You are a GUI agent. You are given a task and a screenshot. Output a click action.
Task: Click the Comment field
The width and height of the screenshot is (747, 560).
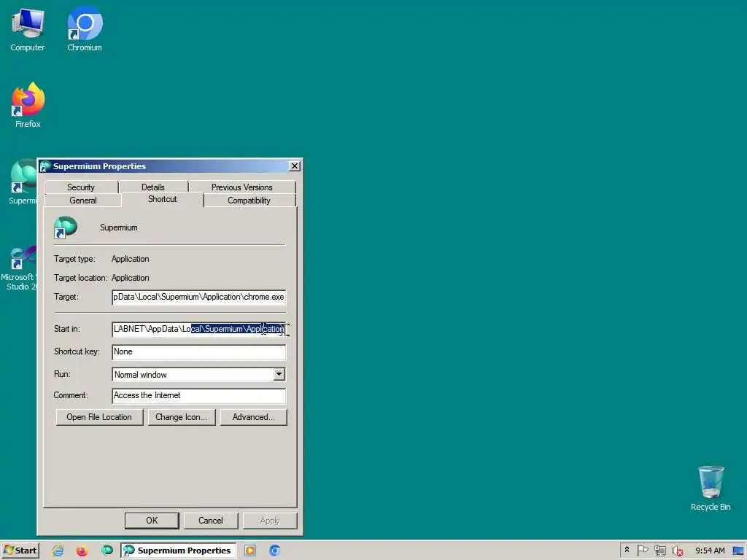199,396
